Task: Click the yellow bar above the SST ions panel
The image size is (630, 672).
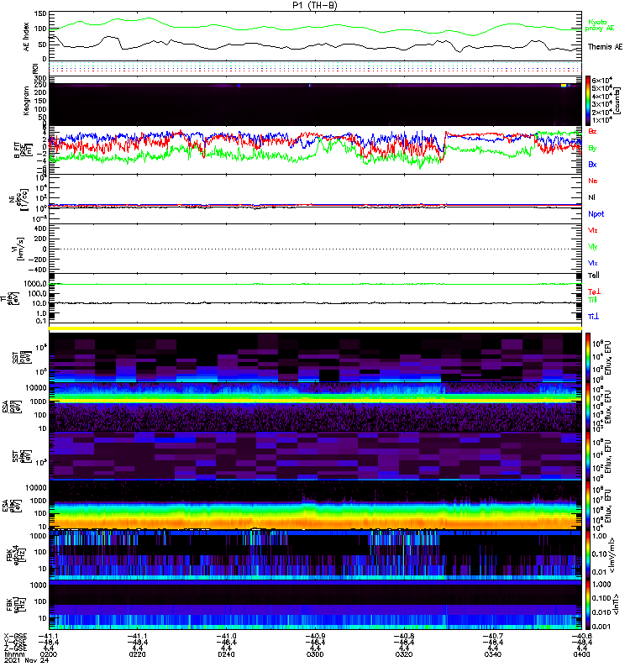Action: click(x=315, y=328)
